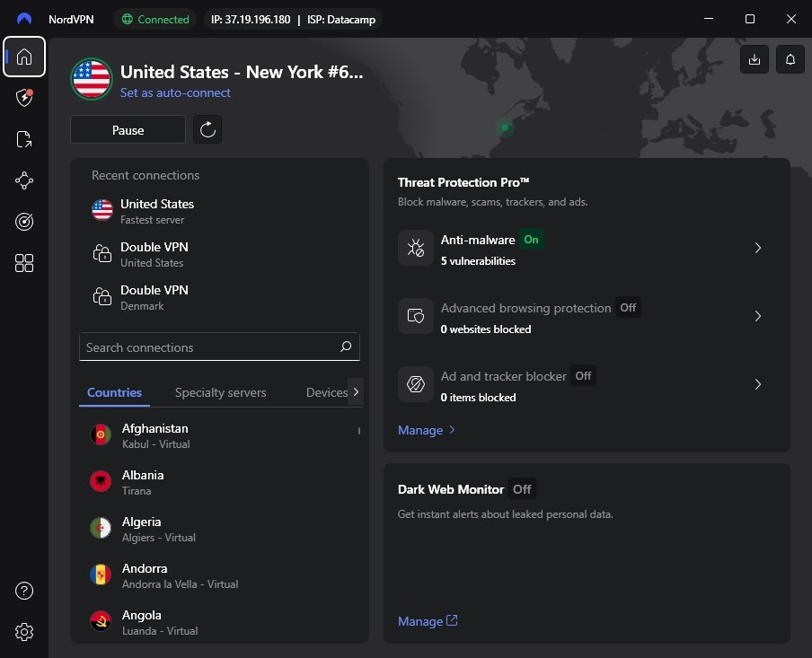Click the Advanced browsing protection icon

[x=416, y=316]
